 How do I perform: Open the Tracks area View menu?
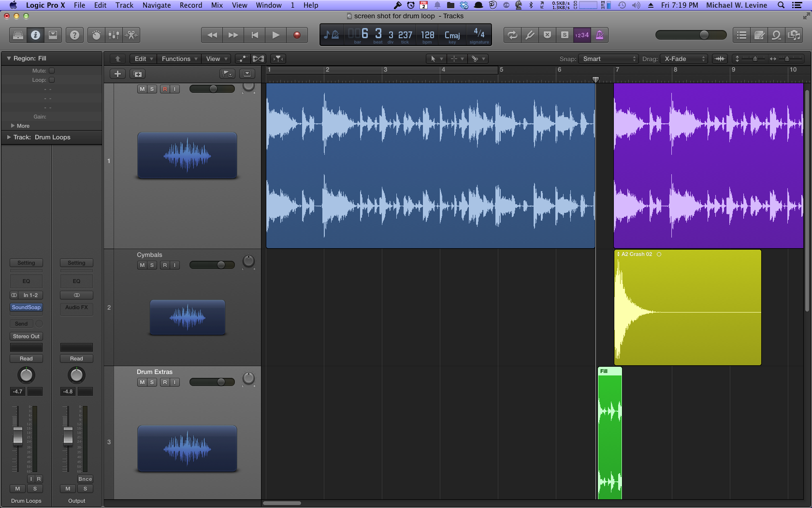point(217,59)
